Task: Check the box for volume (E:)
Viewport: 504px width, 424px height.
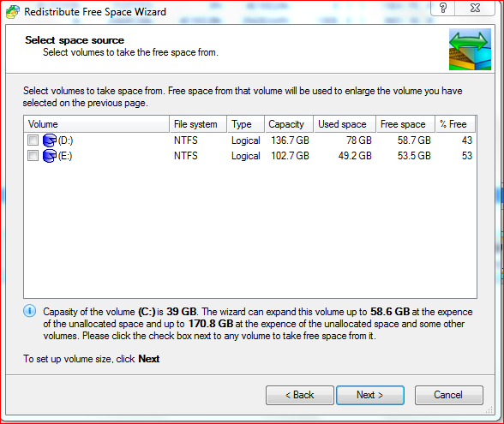Action: point(33,156)
